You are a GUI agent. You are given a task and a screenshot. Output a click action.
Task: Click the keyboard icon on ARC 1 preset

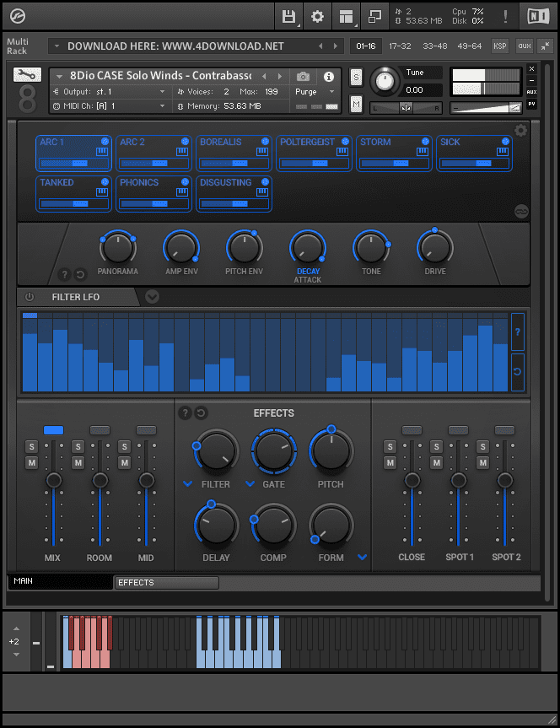102,151
